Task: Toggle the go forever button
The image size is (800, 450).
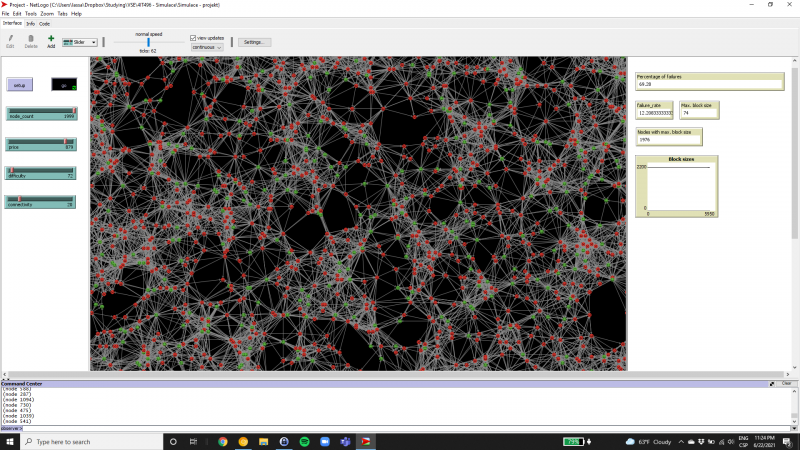Action: tap(64, 85)
